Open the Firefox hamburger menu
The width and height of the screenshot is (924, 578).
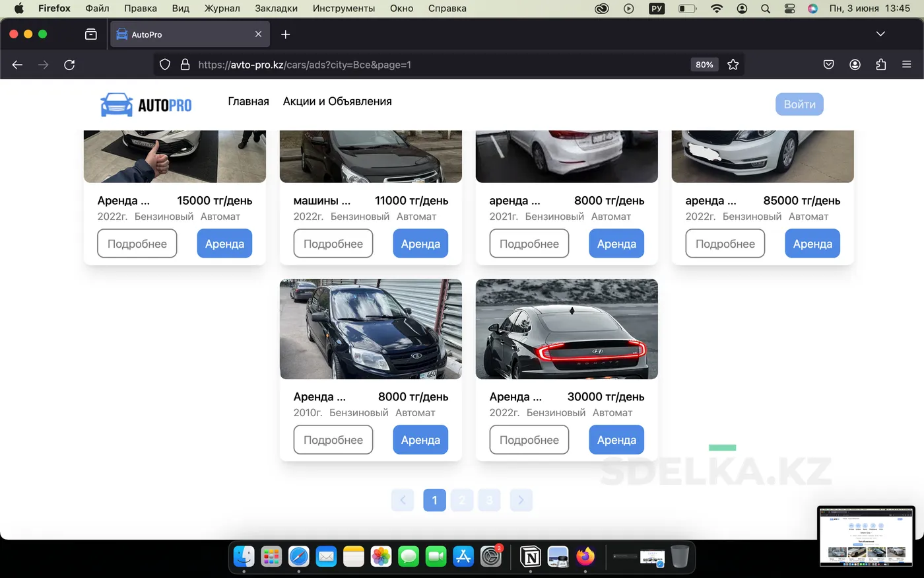(906, 65)
